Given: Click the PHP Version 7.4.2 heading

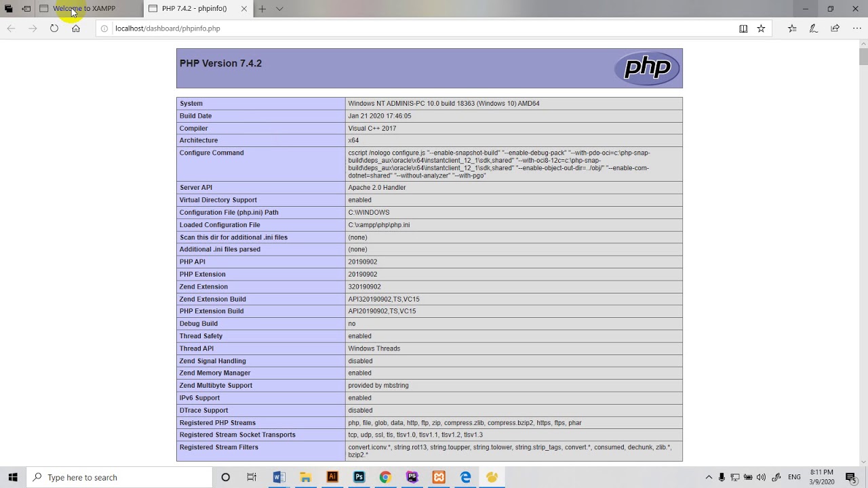Looking at the screenshot, I should tap(220, 63).
